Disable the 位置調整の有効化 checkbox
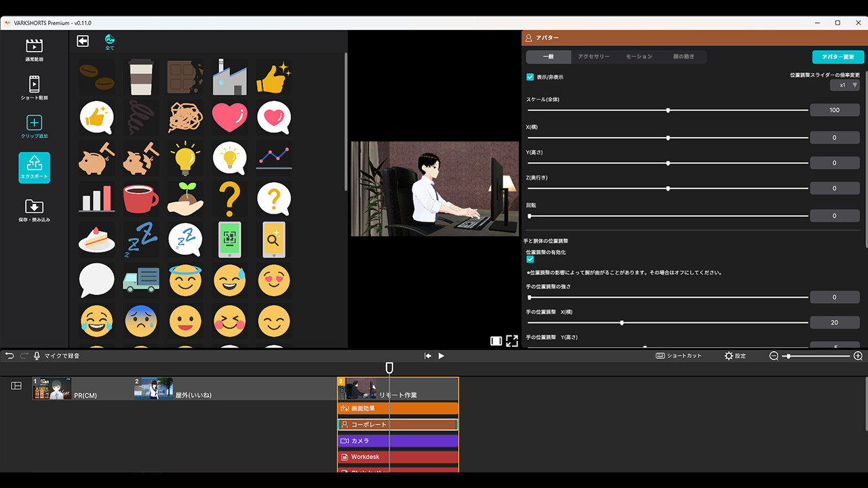This screenshot has height=488, width=868. coord(530,259)
